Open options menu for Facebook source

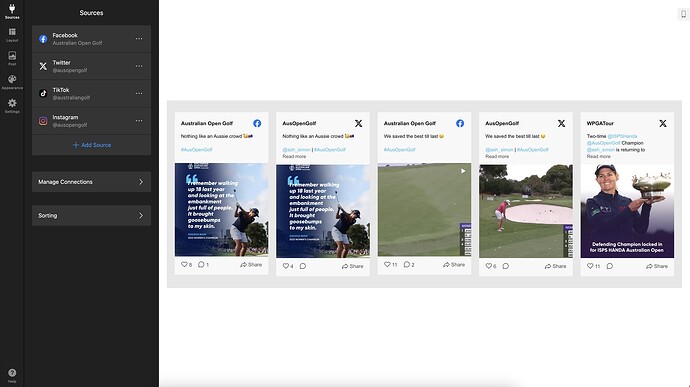click(139, 39)
